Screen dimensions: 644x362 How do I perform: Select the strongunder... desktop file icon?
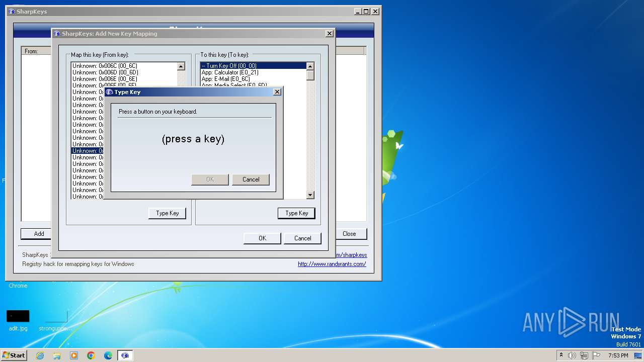click(56, 320)
